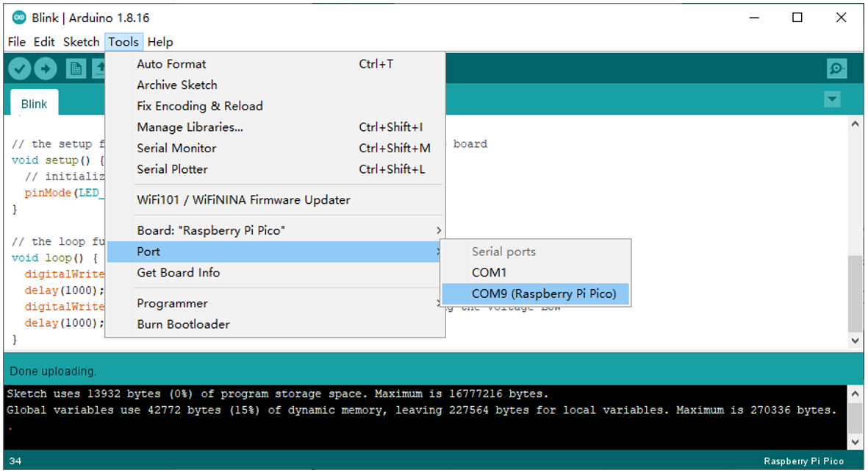
Task: Maximize the Arduino window
Action: 797,18
